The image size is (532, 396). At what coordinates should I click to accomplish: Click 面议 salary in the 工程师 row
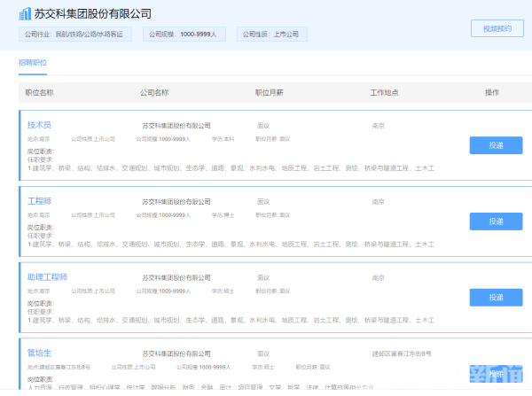pos(263,202)
